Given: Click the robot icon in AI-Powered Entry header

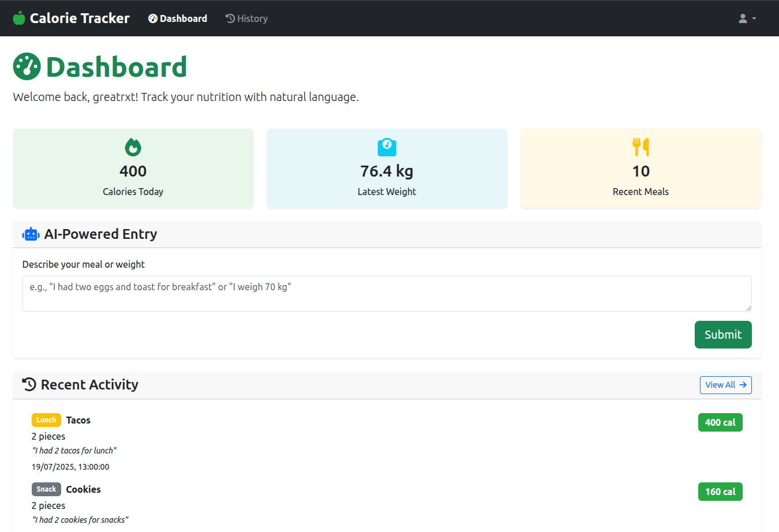Looking at the screenshot, I should (30, 234).
